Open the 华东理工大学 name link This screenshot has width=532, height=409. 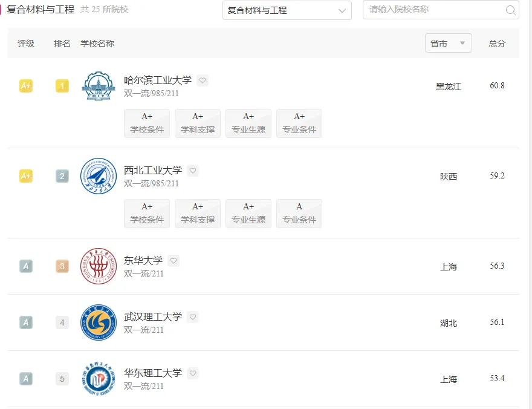point(153,373)
